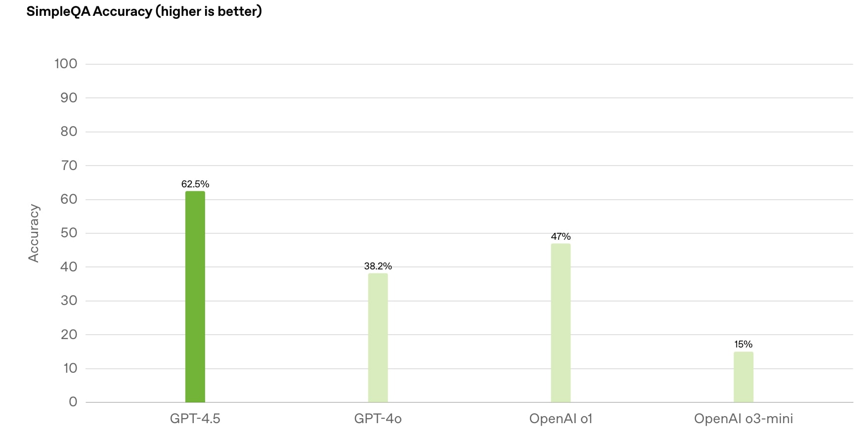This screenshot has height=434, width=868.
Task: Click the 100 y-axis tick label
Action: point(66,64)
